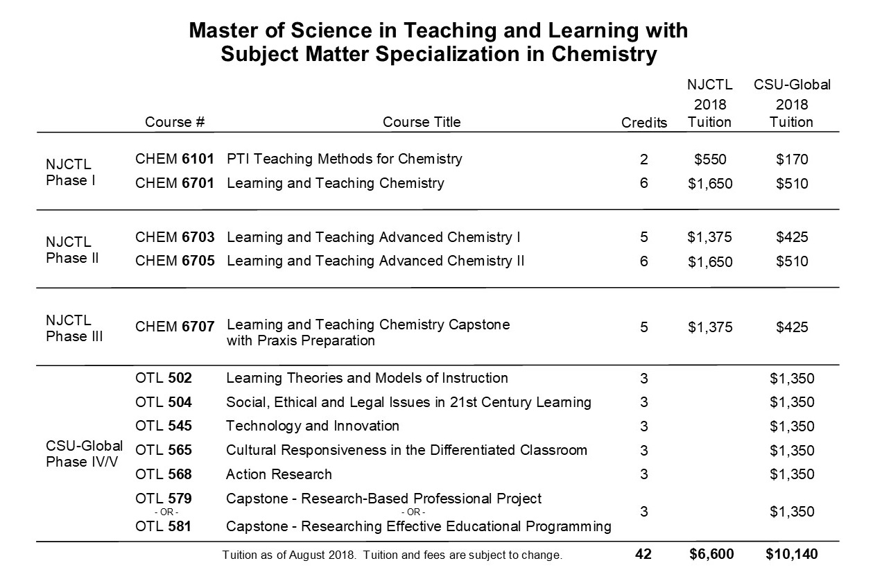Select the CHEM 6707 capstone course number
Image resolution: width=882 pixels, height=588 pixels.
175,326
